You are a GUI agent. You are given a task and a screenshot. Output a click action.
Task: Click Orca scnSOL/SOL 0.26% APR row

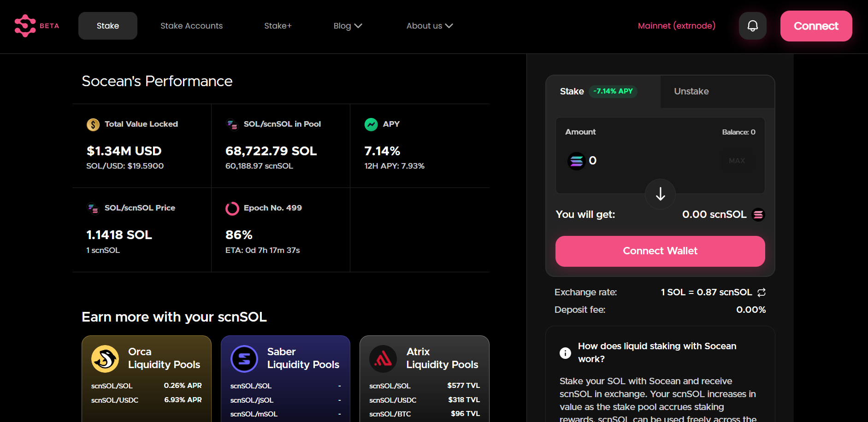point(147,386)
